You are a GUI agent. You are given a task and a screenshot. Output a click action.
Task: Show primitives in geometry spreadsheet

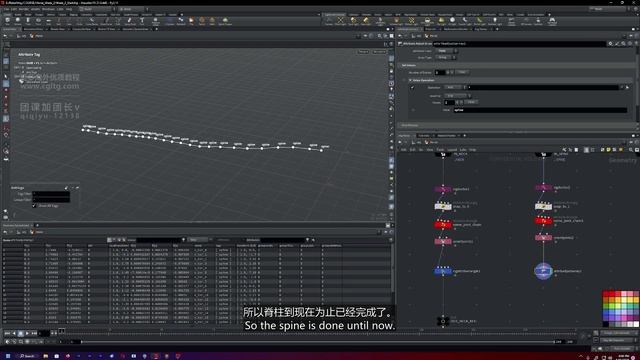coord(119,240)
